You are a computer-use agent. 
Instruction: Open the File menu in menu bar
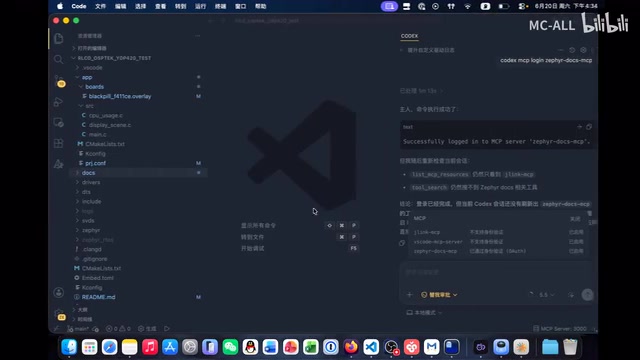100,6
